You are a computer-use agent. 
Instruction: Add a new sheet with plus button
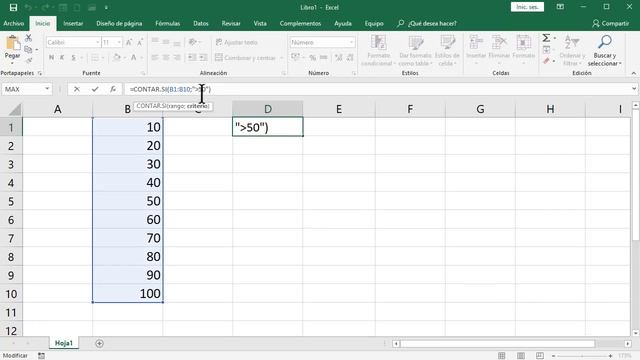99,343
